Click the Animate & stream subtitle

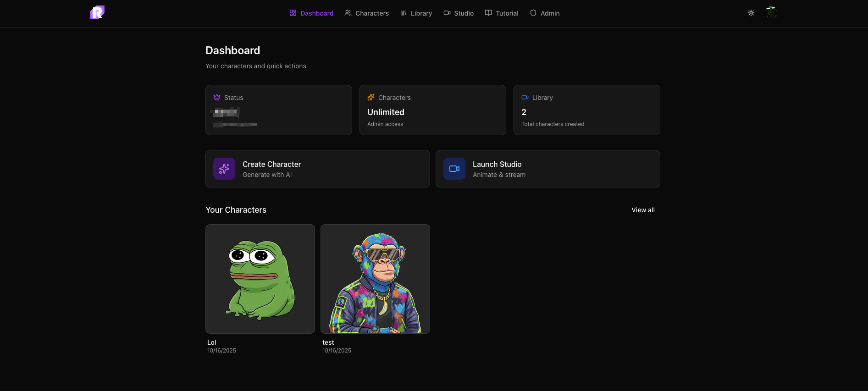(x=499, y=175)
